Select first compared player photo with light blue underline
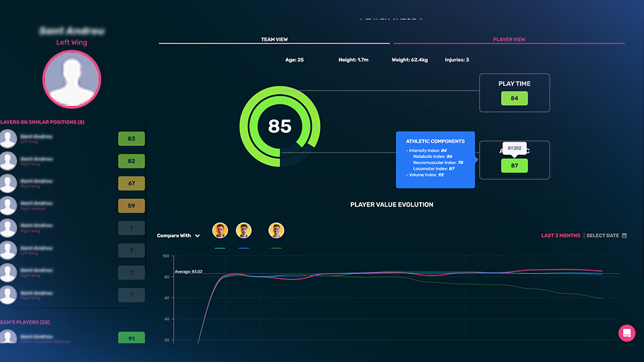This screenshot has width=644, height=362. 220,231
